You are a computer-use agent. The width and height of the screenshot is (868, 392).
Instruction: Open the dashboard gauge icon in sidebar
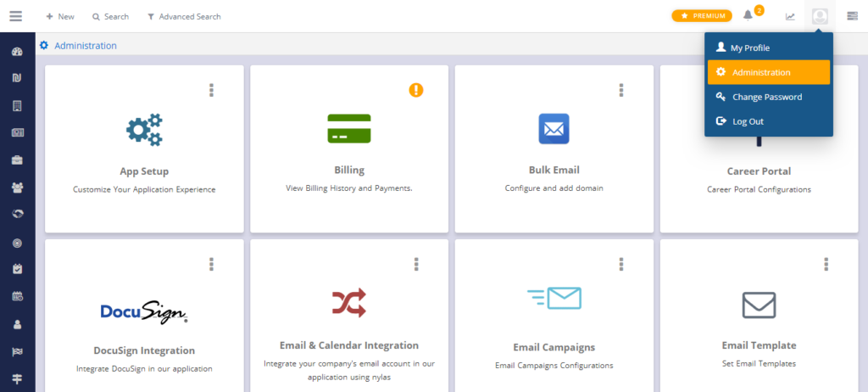(x=17, y=52)
